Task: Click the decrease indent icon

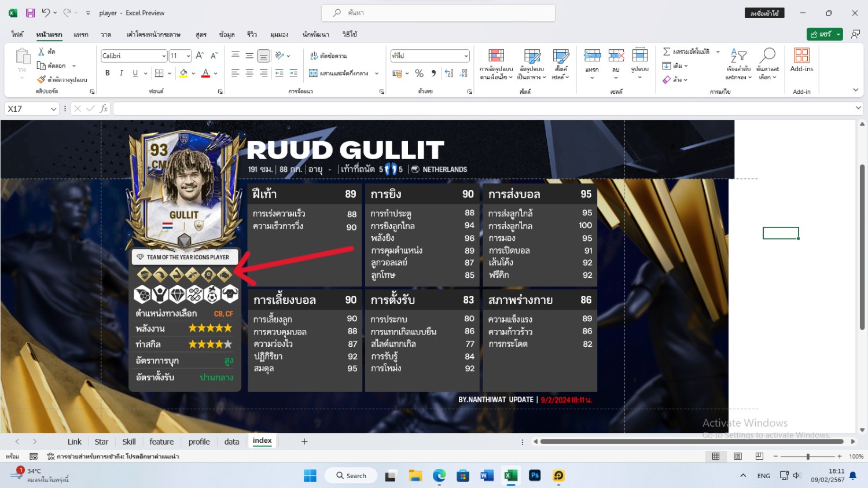Action: tap(279, 73)
